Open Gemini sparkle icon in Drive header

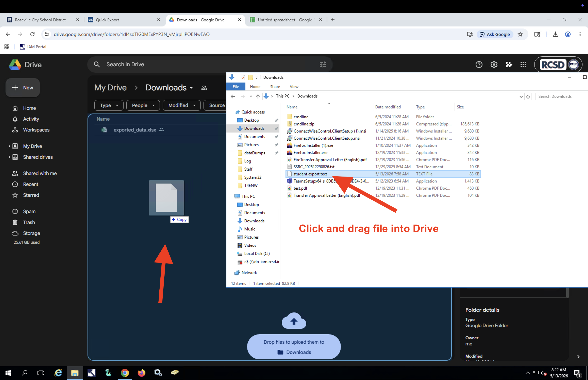[x=509, y=64]
